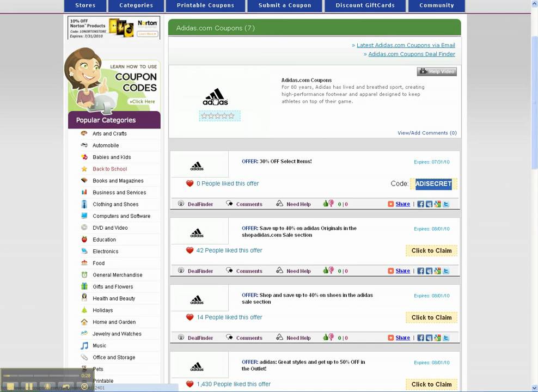Click the Adidas logo in the store header
The width and height of the screenshot is (538, 392).
(215, 97)
